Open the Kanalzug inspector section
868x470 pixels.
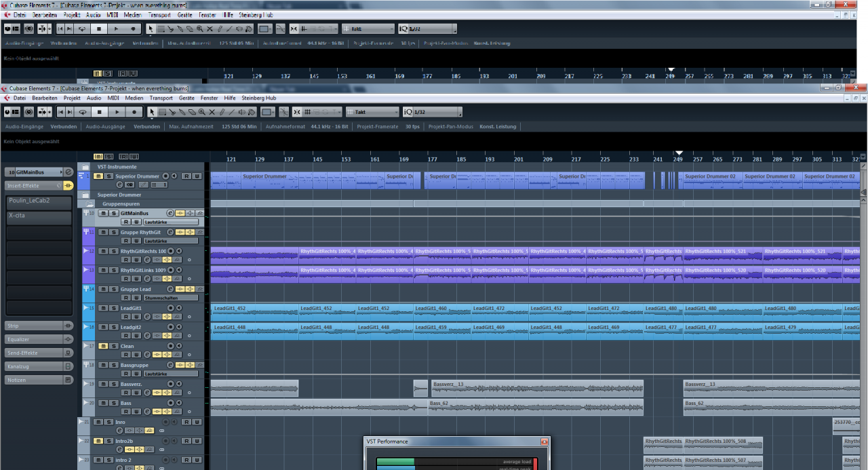(39, 366)
